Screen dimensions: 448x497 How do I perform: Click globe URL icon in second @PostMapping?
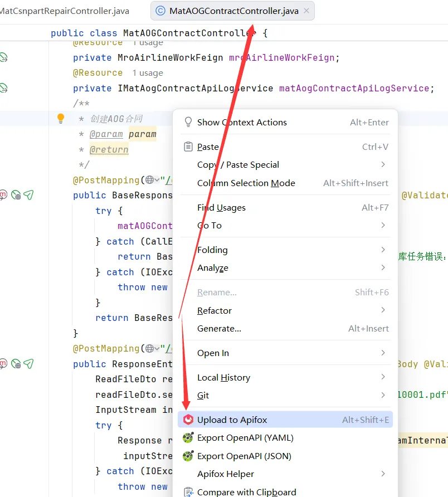point(150,348)
